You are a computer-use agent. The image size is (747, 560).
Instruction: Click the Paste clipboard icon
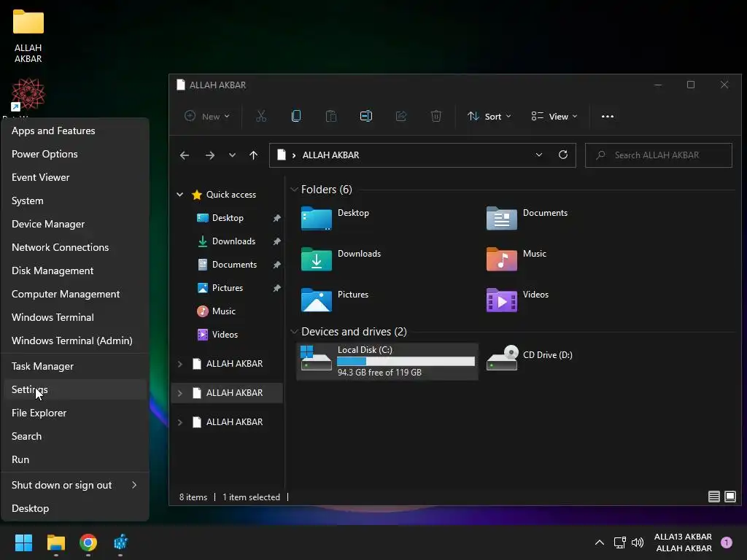click(x=331, y=116)
